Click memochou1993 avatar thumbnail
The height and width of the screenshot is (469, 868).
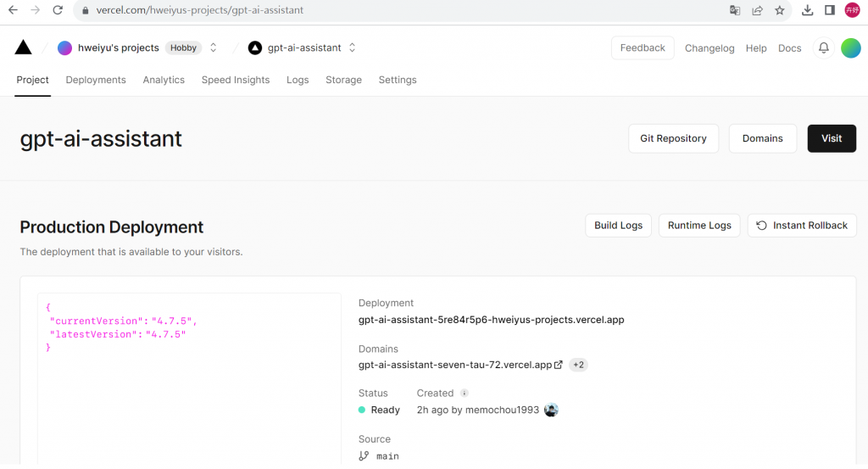551,410
